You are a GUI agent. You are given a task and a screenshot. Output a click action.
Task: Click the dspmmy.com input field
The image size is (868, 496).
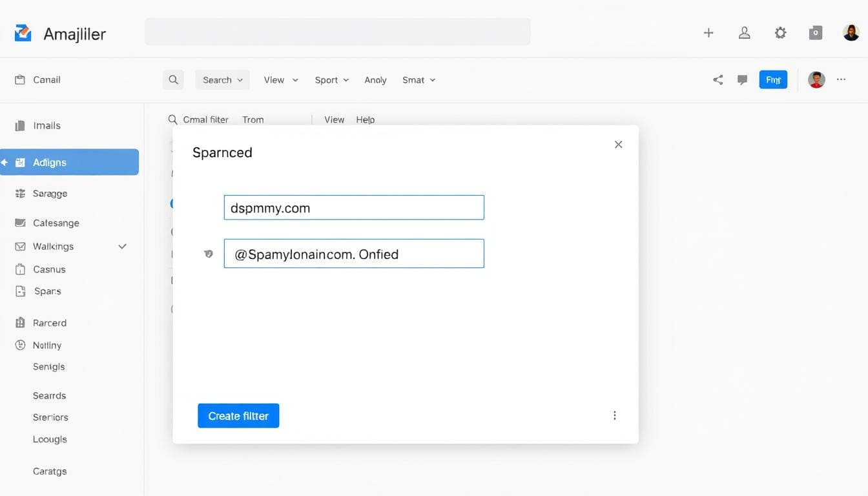click(x=354, y=208)
